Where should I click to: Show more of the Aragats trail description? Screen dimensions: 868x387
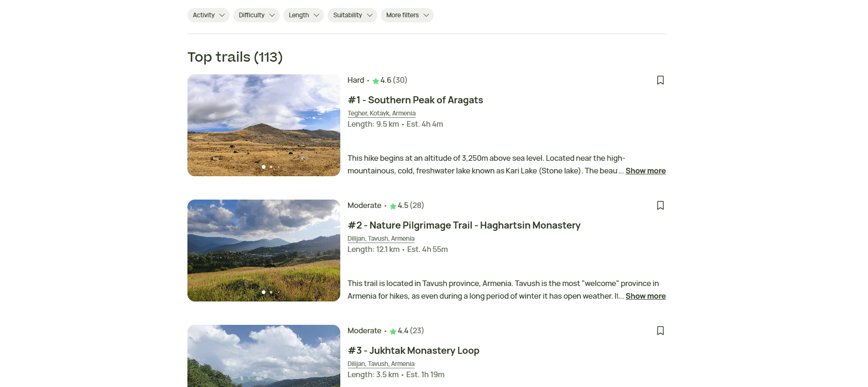[x=646, y=171]
